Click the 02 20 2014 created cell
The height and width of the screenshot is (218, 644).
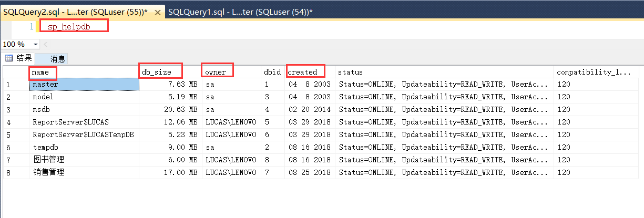pos(310,109)
